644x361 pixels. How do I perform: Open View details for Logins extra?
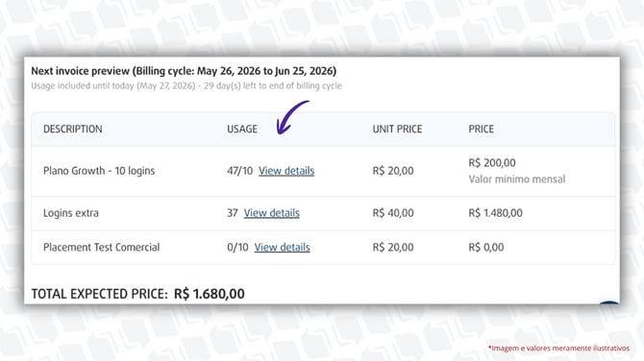[x=271, y=213]
